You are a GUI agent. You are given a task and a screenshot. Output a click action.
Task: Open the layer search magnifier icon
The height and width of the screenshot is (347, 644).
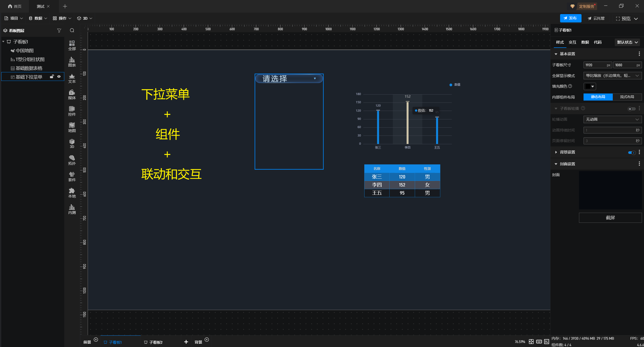click(72, 30)
